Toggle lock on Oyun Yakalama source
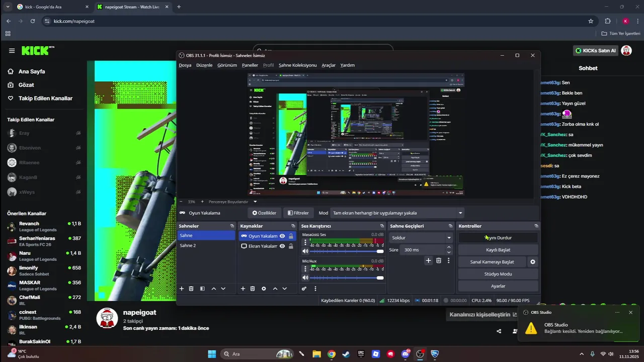 [x=291, y=236]
